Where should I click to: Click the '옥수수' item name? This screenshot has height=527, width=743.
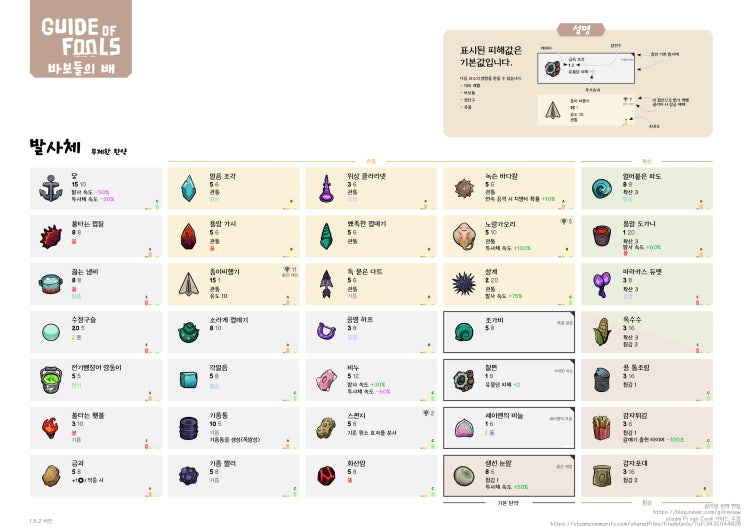pos(632,320)
